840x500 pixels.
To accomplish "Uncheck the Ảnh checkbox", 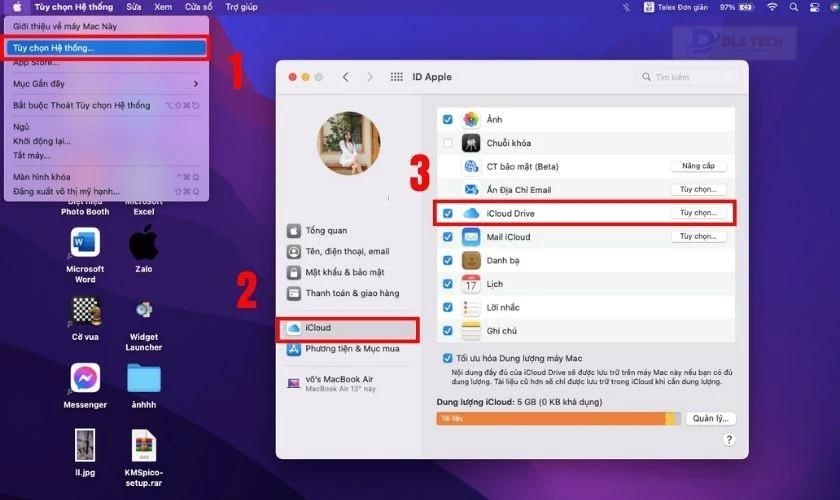I will 447,120.
